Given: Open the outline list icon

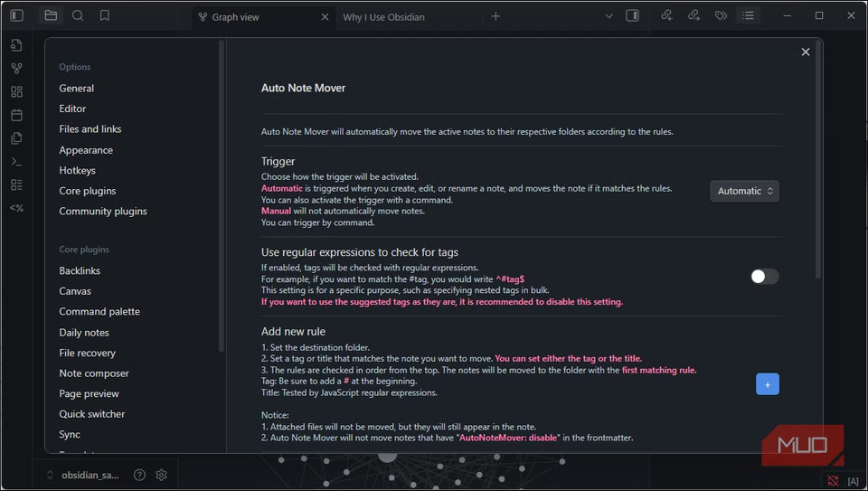Looking at the screenshot, I should (748, 15).
